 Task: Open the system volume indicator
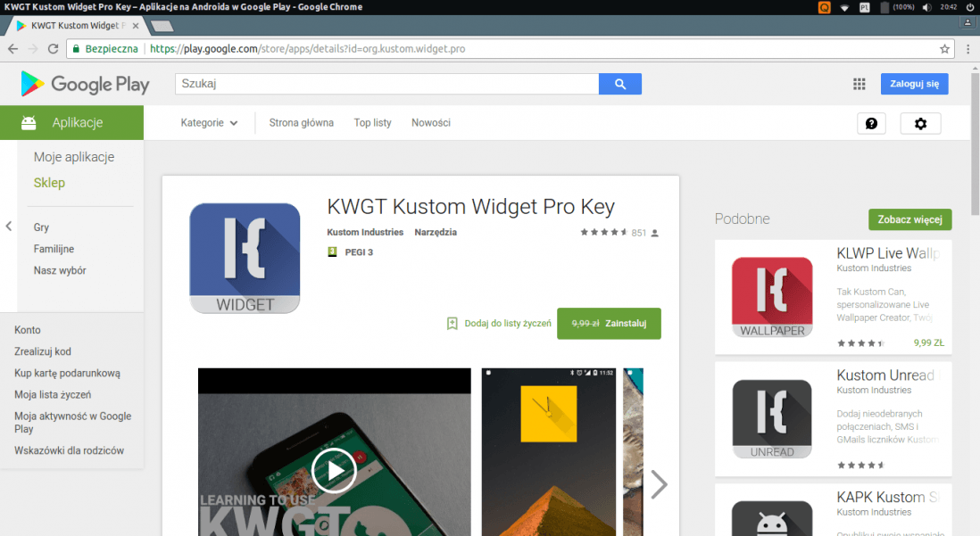(x=926, y=7)
